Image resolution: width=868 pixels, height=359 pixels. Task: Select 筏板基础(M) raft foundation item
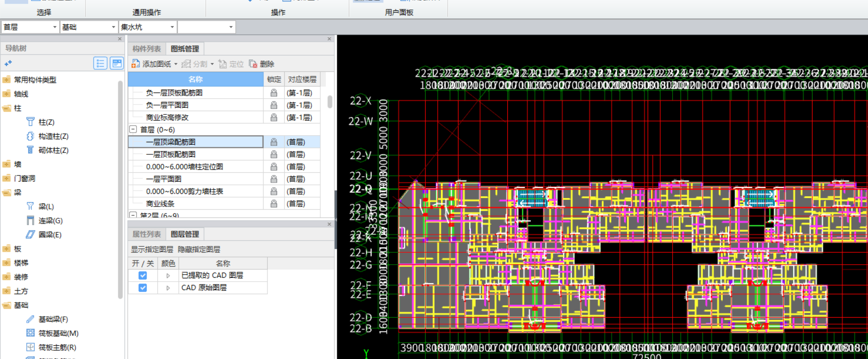(58, 333)
